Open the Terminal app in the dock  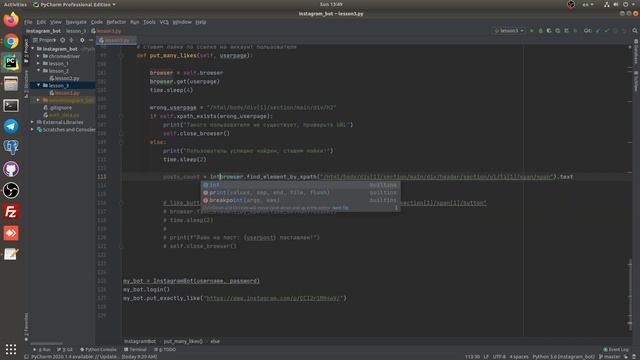[11, 105]
